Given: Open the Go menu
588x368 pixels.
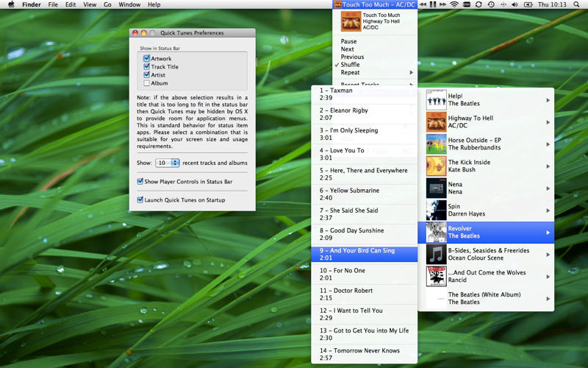Looking at the screenshot, I should (107, 4).
